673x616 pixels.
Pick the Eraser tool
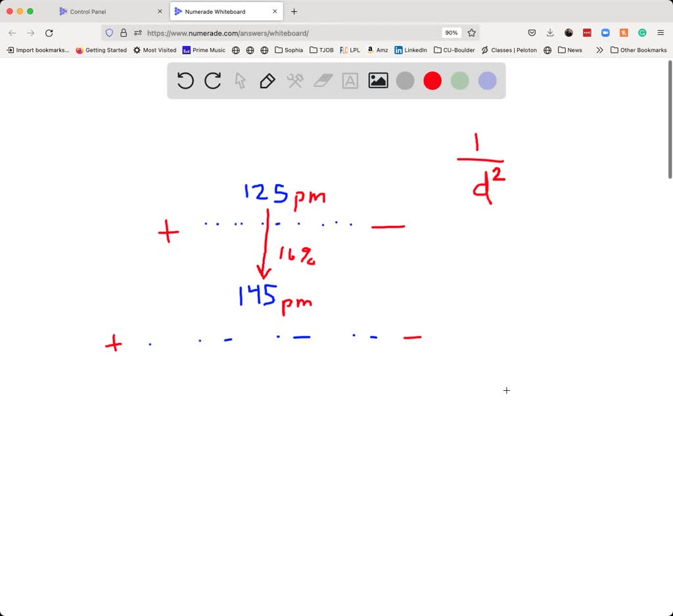point(322,80)
